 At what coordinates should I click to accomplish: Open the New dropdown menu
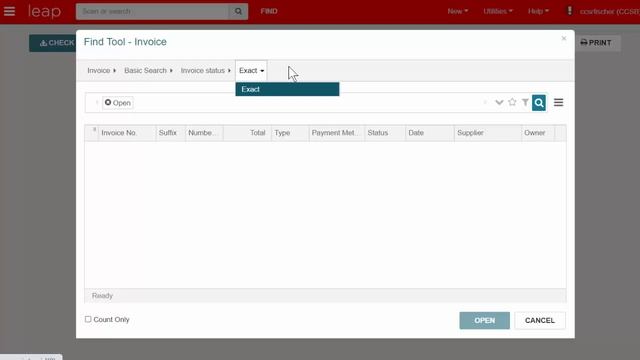[458, 11]
